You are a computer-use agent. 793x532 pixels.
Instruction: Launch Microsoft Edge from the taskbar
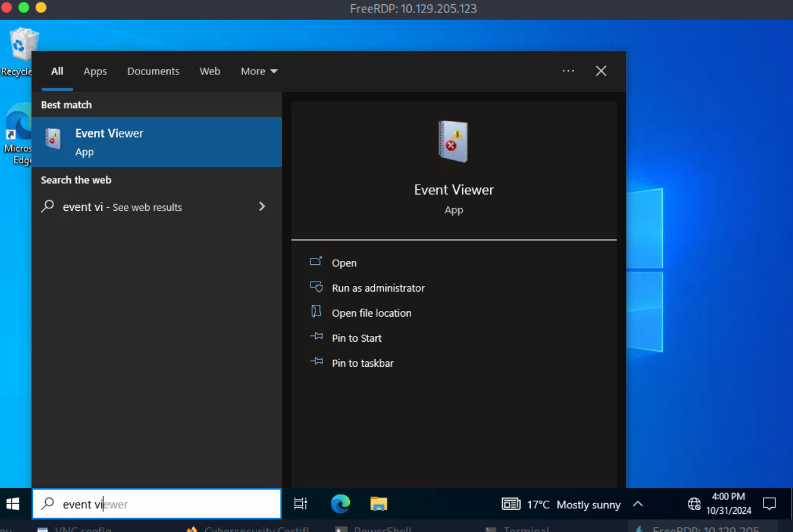340,504
